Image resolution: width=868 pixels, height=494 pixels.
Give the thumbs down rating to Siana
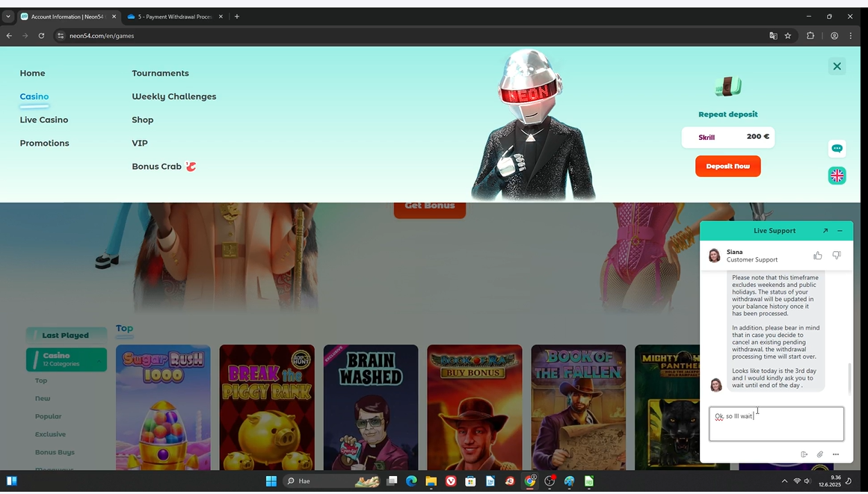837,255
